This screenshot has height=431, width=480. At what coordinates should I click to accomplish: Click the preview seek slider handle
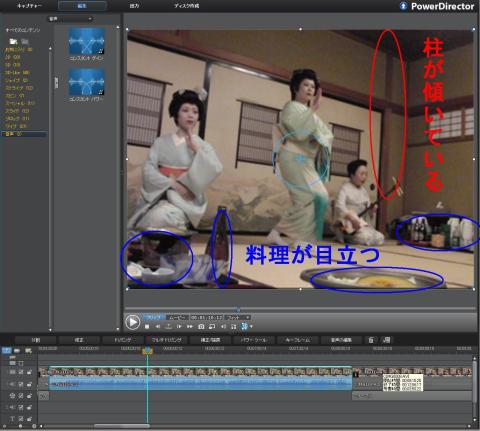click(238, 310)
